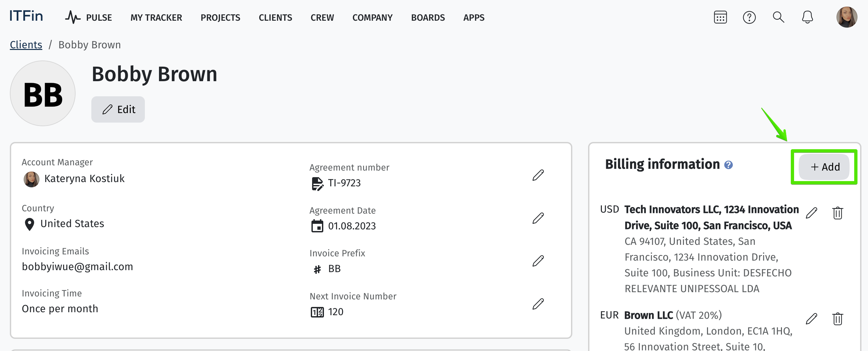Edit the Invoice Prefix pencil icon
The height and width of the screenshot is (351, 868).
(538, 261)
